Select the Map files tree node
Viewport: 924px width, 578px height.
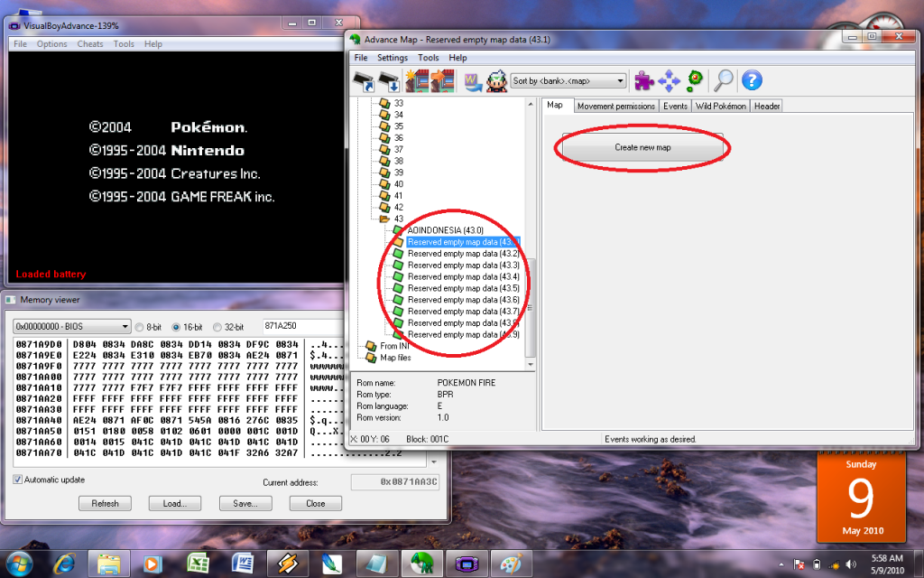[395, 358]
